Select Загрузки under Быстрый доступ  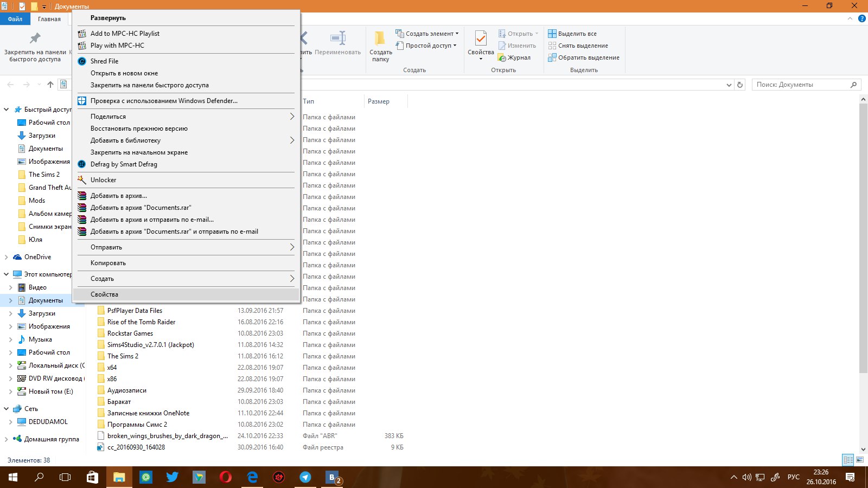pos(42,136)
